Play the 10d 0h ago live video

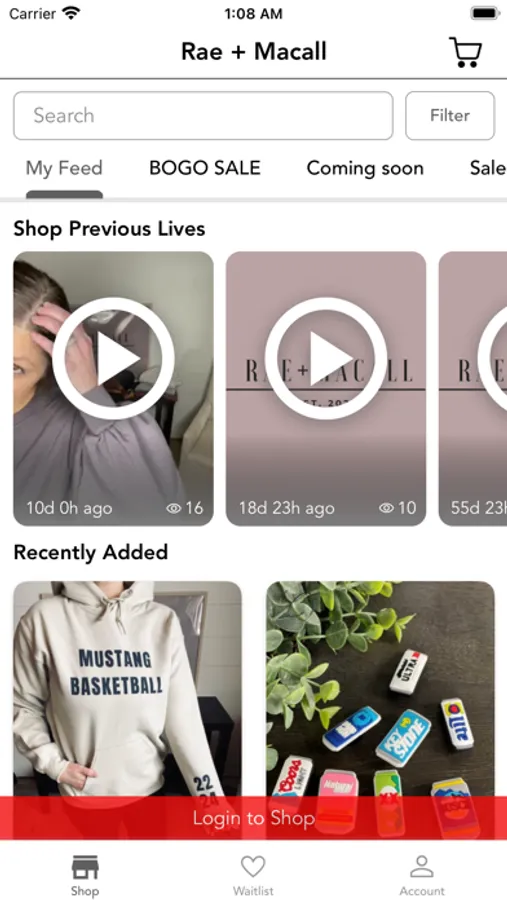pos(113,358)
